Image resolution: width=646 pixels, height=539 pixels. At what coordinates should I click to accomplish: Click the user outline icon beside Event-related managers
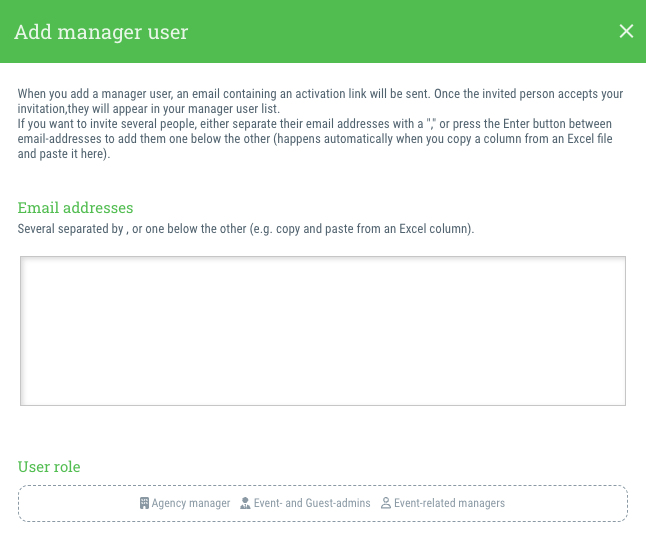[386, 503]
